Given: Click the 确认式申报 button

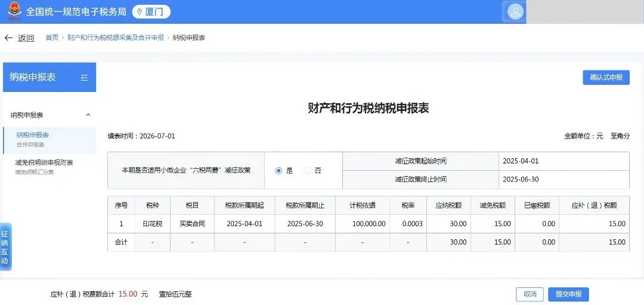Looking at the screenshot, I should click(x=606, y=77).
